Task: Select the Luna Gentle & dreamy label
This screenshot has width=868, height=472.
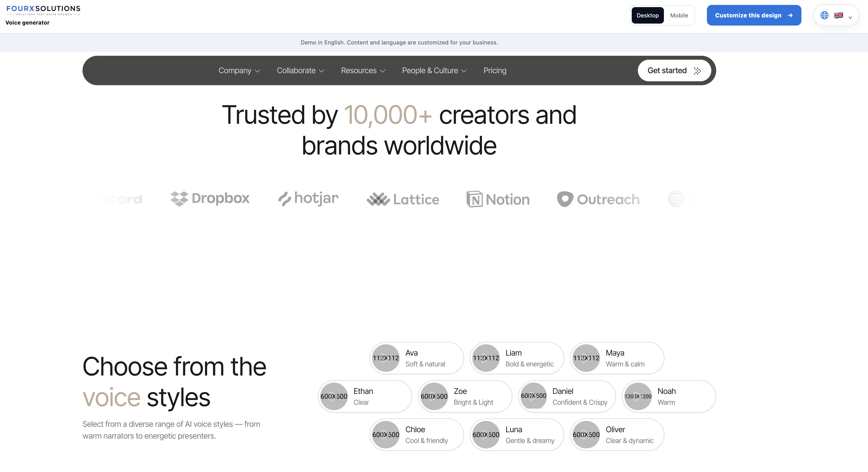Action: [x=530, y=435]
